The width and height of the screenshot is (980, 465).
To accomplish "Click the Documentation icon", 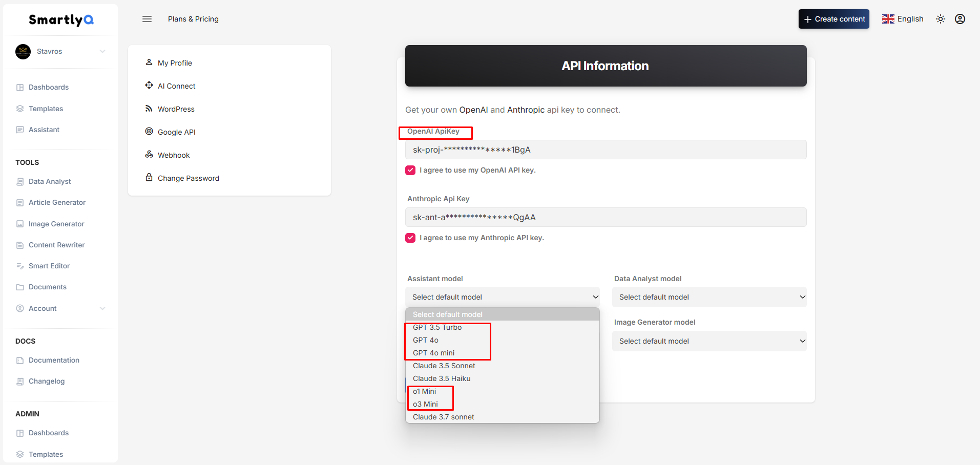I will [x=20, y=361].
